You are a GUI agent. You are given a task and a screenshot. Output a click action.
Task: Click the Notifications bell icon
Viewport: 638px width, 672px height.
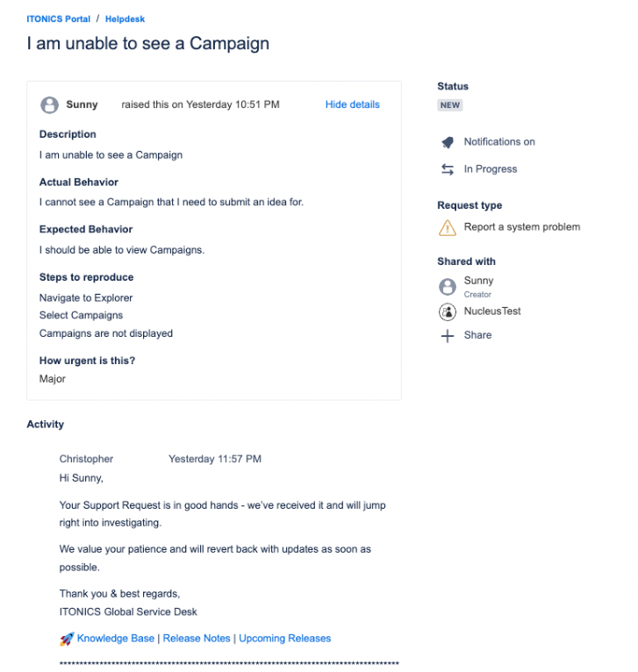click(x=448, y=142)
